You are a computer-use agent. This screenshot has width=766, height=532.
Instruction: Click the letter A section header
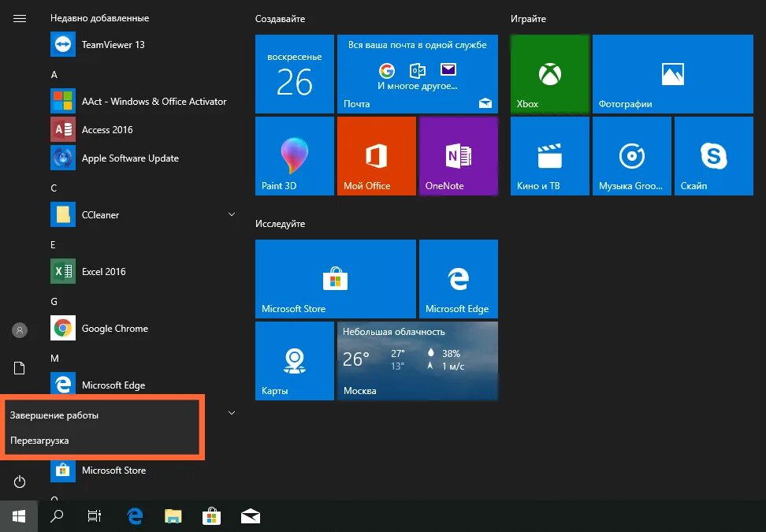point(54,74)
